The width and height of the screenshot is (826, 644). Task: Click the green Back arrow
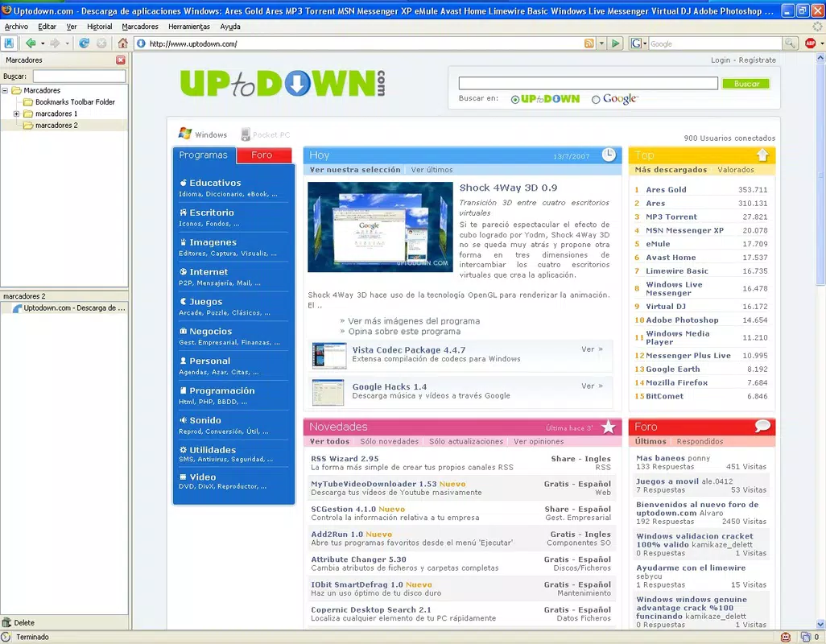click(x=31, y=43)
